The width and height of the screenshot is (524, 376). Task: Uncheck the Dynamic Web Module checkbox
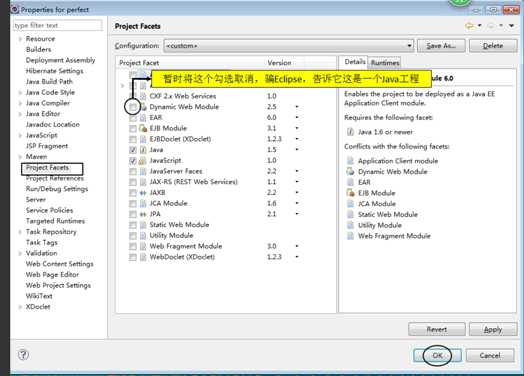tap(133, 107)
